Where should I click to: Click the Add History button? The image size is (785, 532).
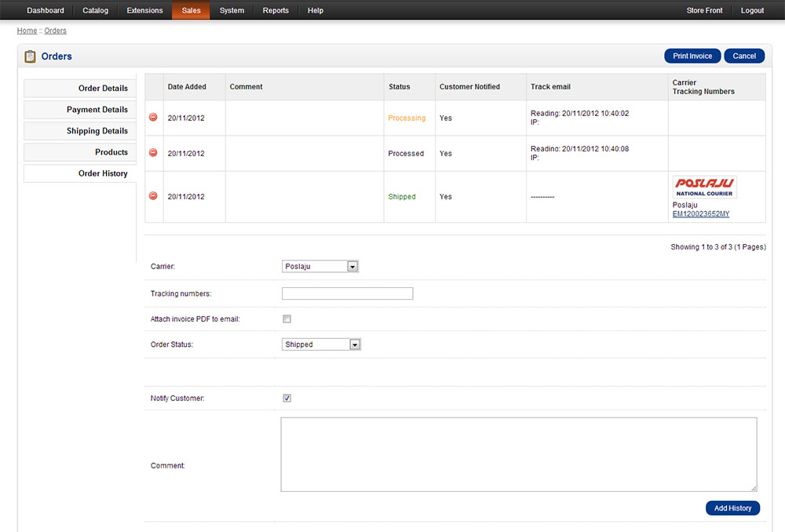(732, 508)
